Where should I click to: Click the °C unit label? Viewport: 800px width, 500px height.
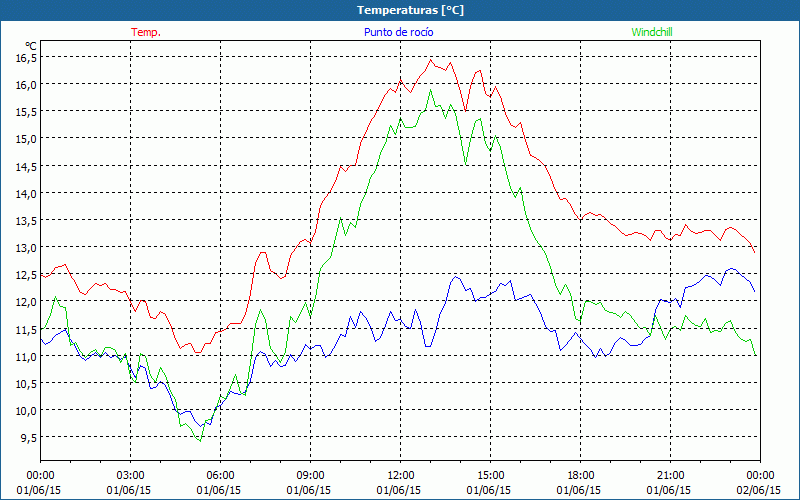(31, 47)
